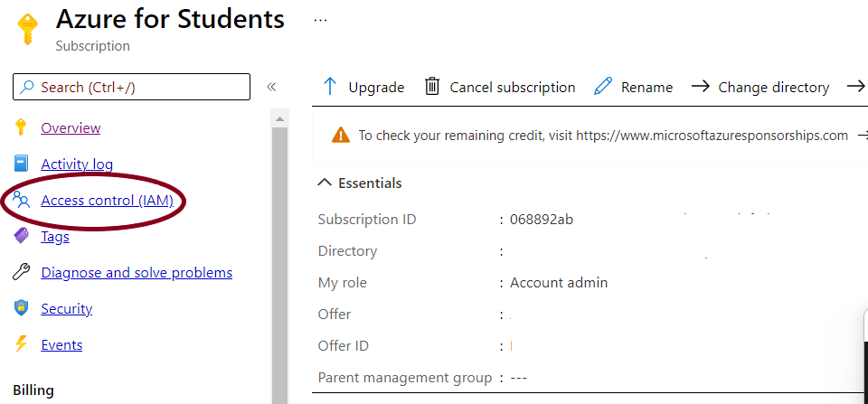
Task: Click the trash icon for Cancel subscription
Action: [x=432, y=87]
